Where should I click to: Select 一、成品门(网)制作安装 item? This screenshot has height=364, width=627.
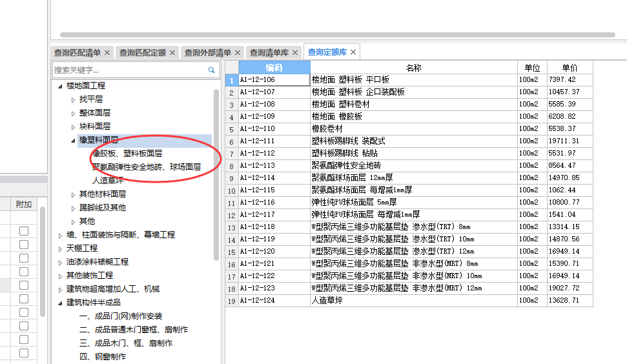pyautogui.click(x=121, y=316)
